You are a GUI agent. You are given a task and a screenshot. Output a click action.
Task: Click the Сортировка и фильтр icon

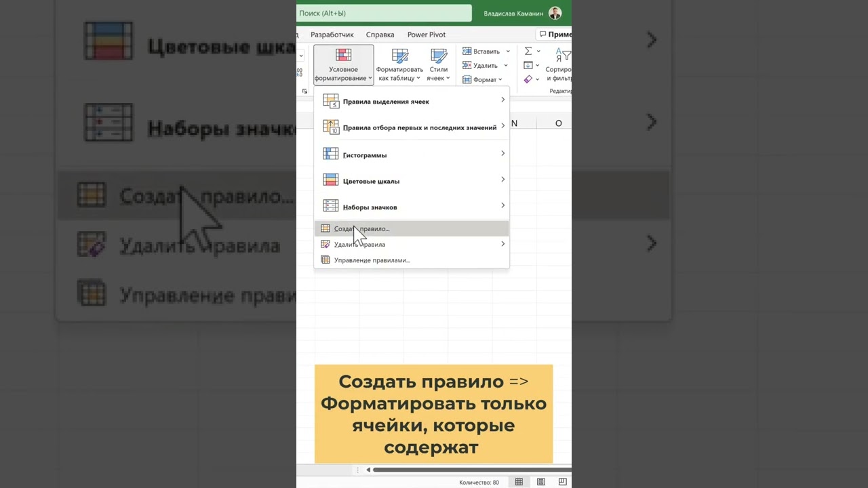coord(562,55)
